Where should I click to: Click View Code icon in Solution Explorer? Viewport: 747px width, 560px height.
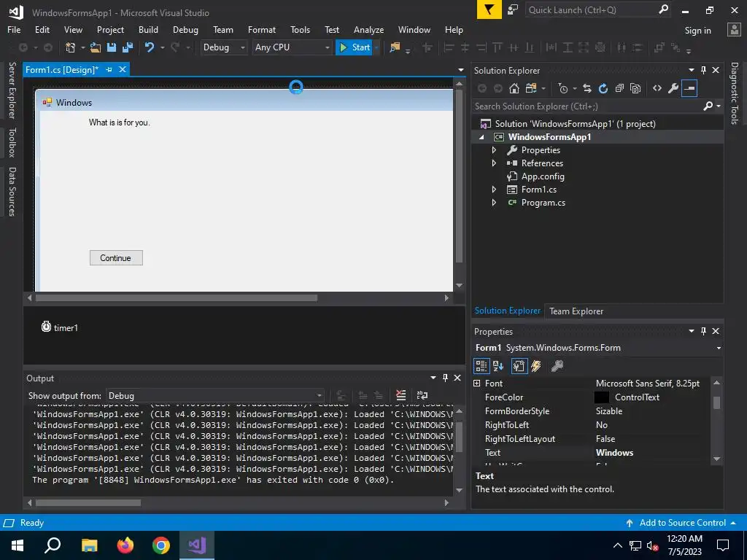(x=657, y=88)
